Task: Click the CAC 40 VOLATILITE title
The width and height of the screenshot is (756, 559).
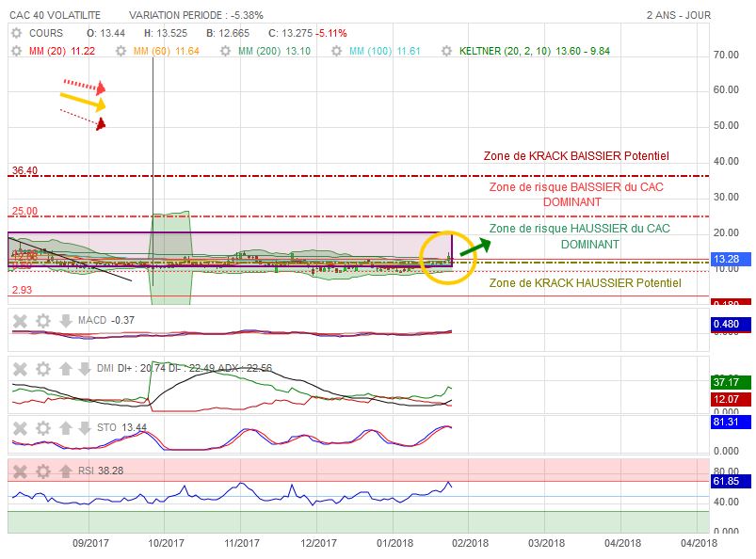Action: pos(55,15)
